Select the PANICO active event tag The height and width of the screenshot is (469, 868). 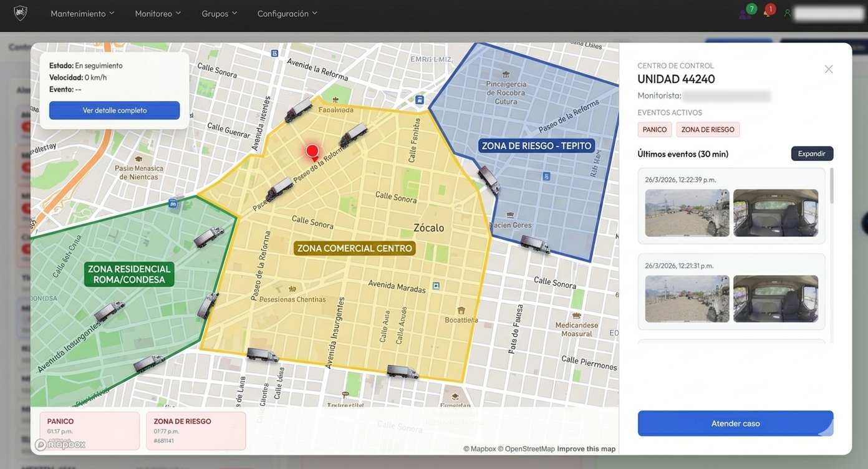point(655,130)
